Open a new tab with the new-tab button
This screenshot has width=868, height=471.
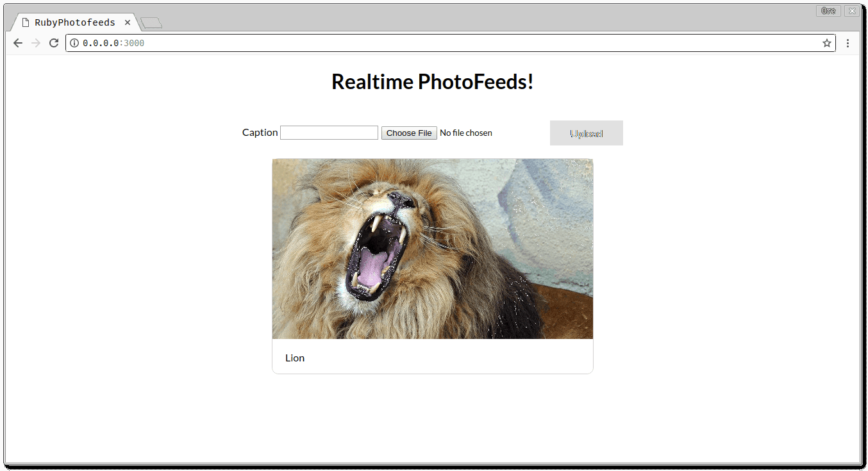[x=151, y=23]
